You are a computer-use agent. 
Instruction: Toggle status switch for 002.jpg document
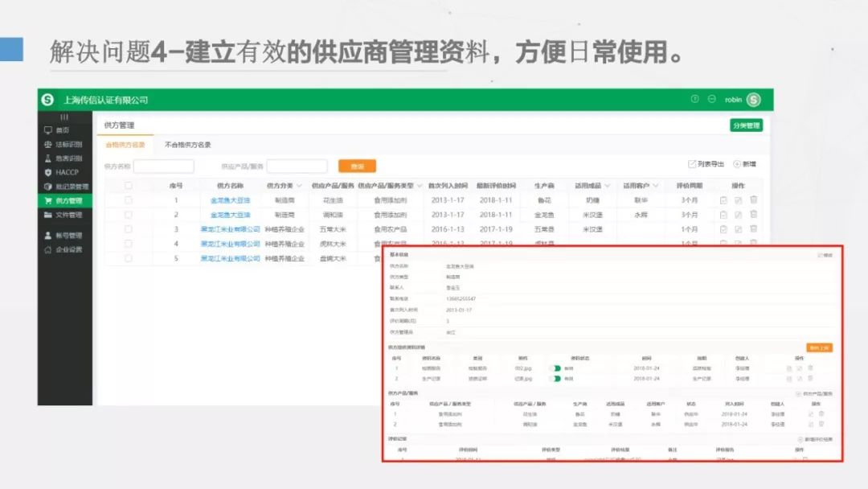[x=555, y=368]
